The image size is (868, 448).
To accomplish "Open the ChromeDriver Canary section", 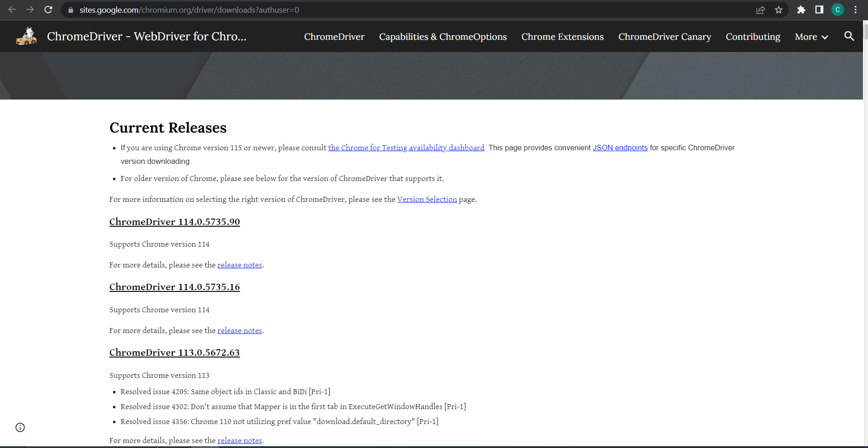I will click(664, 37).
